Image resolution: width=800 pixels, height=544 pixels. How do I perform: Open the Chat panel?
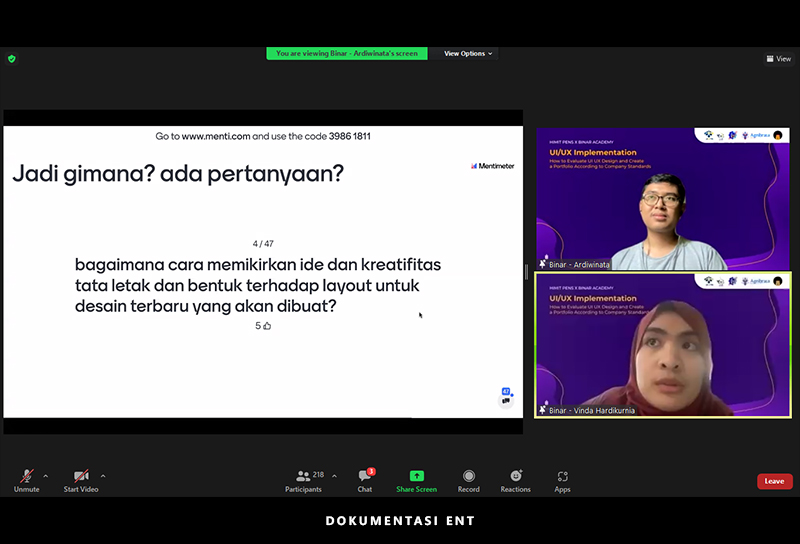tap(365, 480)
